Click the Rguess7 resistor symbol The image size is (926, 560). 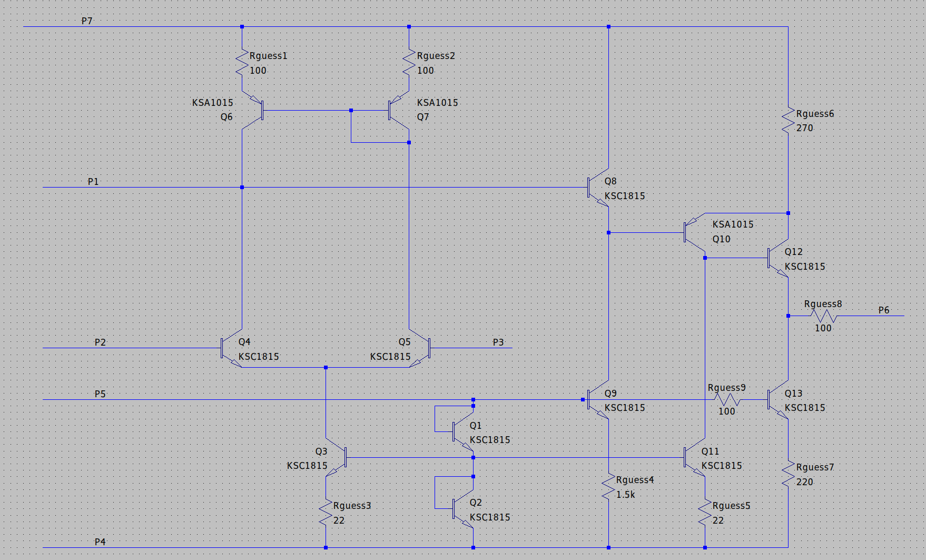click(x=788, y=474)
